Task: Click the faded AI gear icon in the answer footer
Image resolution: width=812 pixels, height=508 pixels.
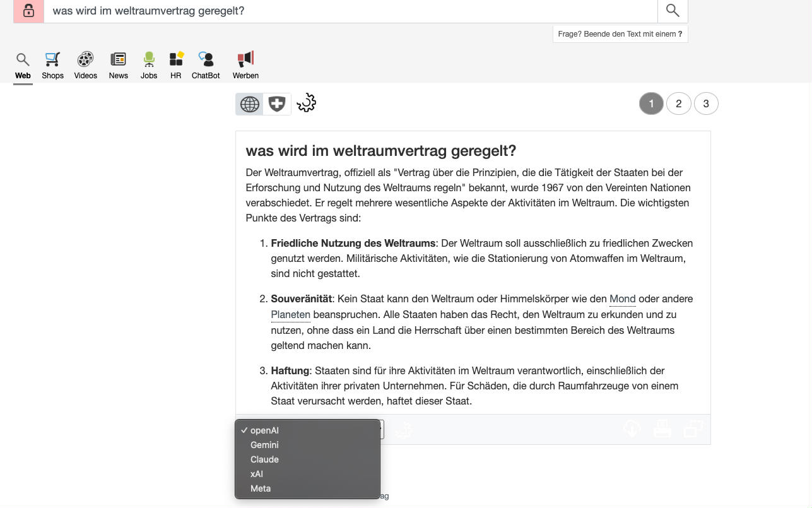Action: coord(404,430)
